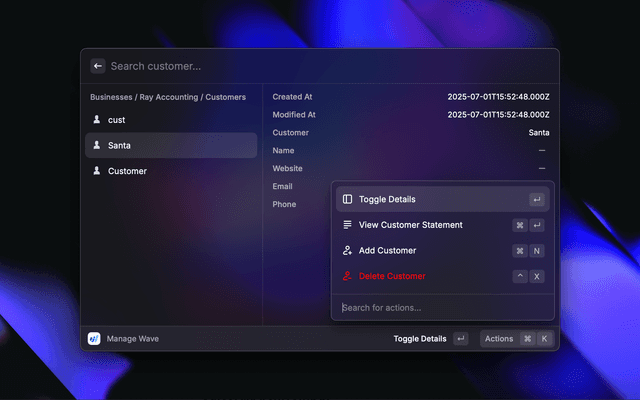This screenshot has height=400, width=640.
Task: Click the back arrow icon
Action: click(x=98, y=66)
